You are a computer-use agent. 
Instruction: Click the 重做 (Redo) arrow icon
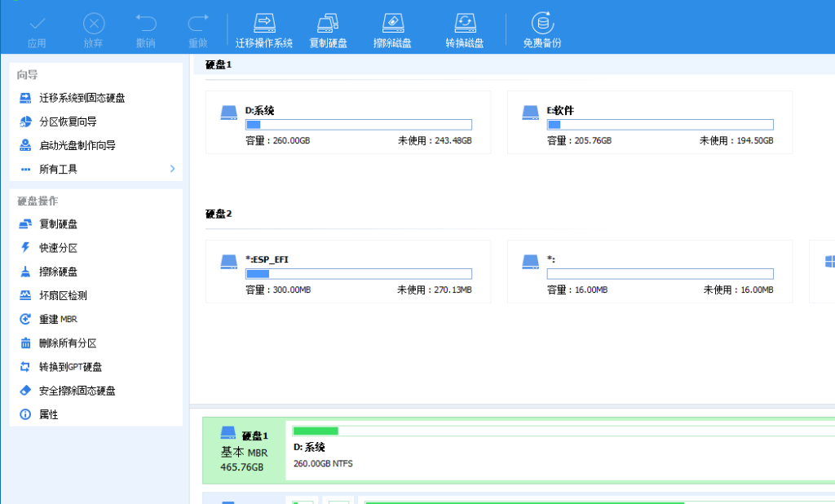point(197,24)
